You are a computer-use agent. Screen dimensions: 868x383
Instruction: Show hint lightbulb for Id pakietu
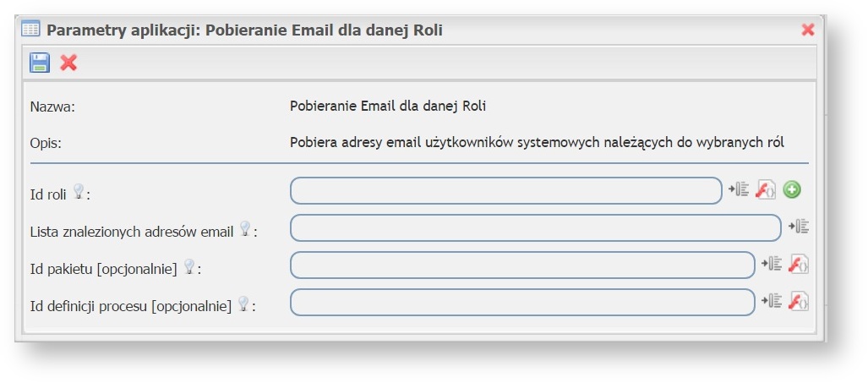pyautogui.click(x=189, y=266)
